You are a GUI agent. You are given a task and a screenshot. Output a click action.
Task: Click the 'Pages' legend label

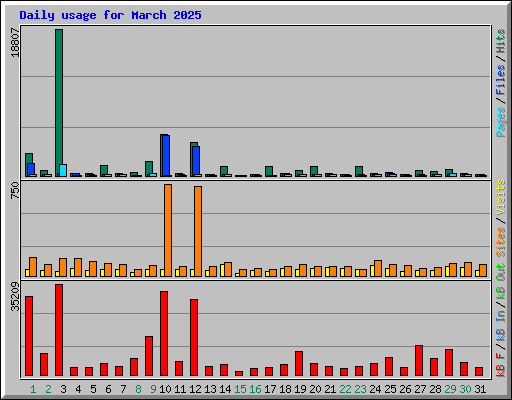pos(501,122)
